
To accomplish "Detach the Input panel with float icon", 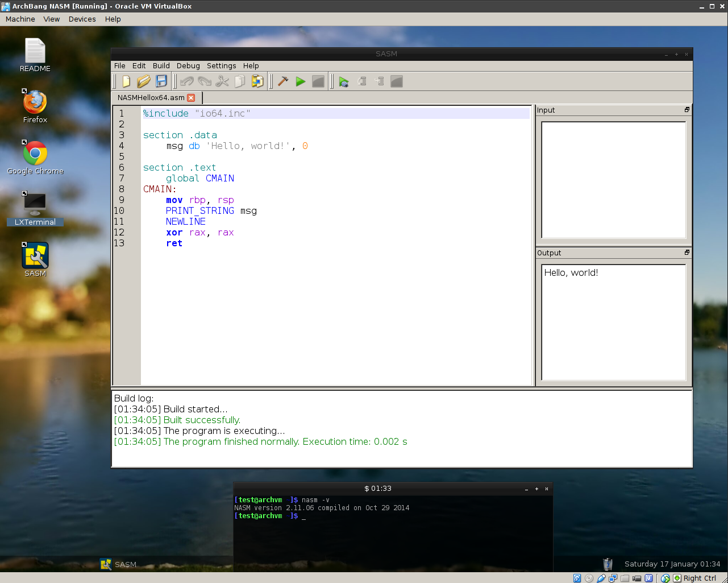I will pyautogui.click(x=687, y=110).
